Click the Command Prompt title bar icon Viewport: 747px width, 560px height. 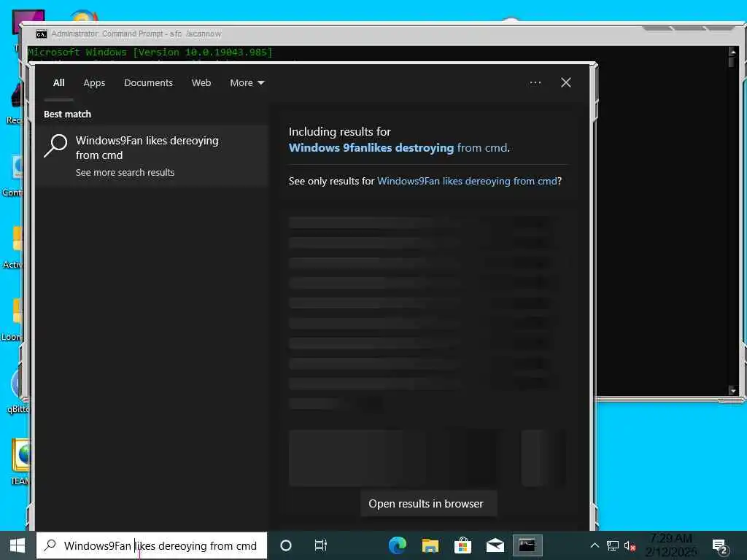pos(42,34)
